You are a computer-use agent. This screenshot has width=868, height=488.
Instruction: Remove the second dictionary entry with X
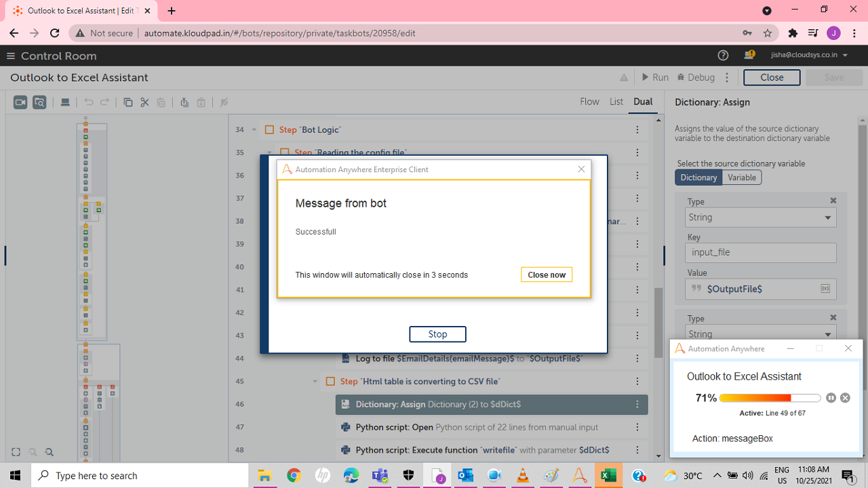point(833,317)
